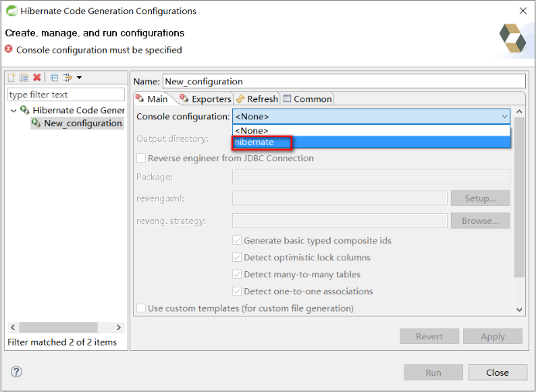Click the red error icon beside message
This screenshot has width=536, height=392.
9,50
